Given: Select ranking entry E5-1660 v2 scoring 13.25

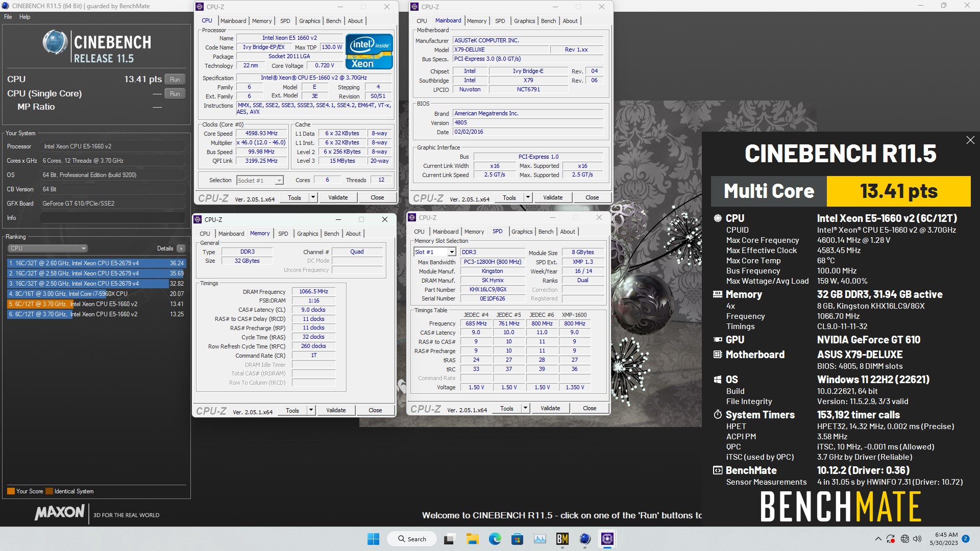Looking at the screenshot, I should pyautogui.click(x=96, y=314).
